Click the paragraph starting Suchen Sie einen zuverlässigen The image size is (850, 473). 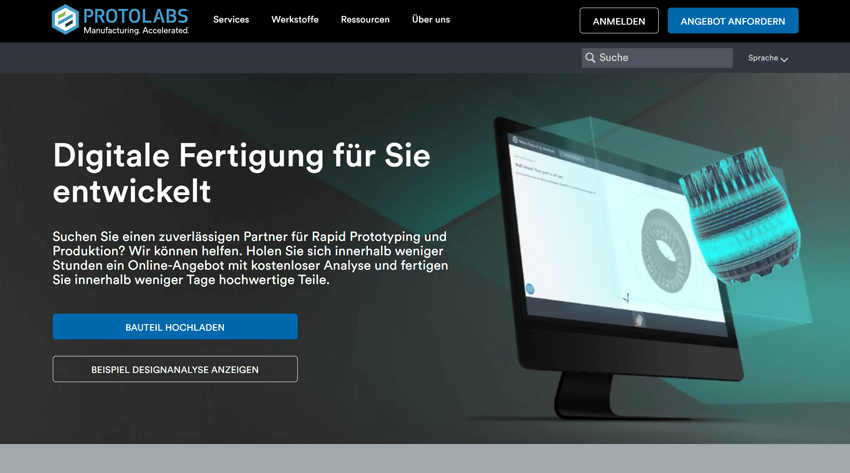[250, 258]
